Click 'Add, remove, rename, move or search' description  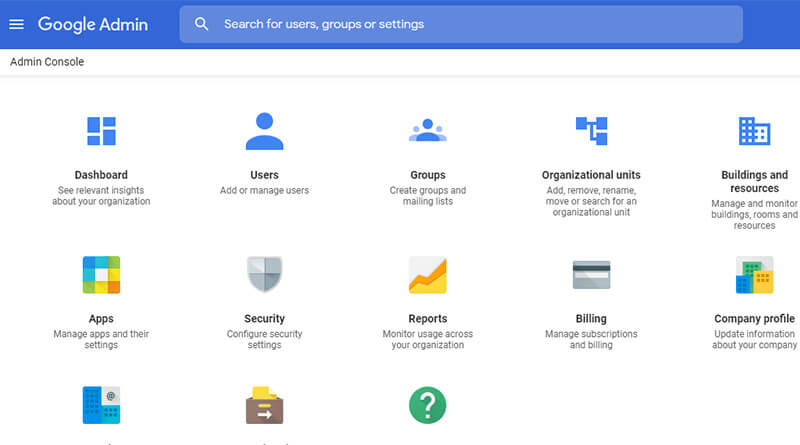pyautogui.click(x=591, y=201)
